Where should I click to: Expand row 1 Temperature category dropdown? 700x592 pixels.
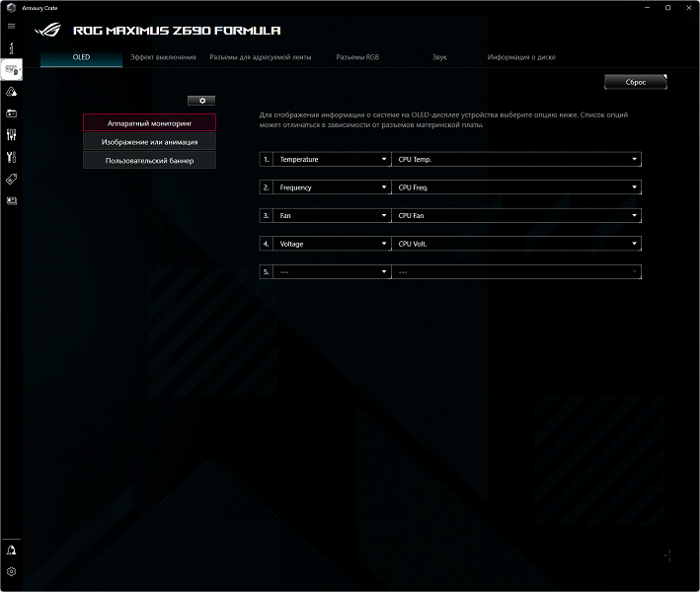coord(332,159)
